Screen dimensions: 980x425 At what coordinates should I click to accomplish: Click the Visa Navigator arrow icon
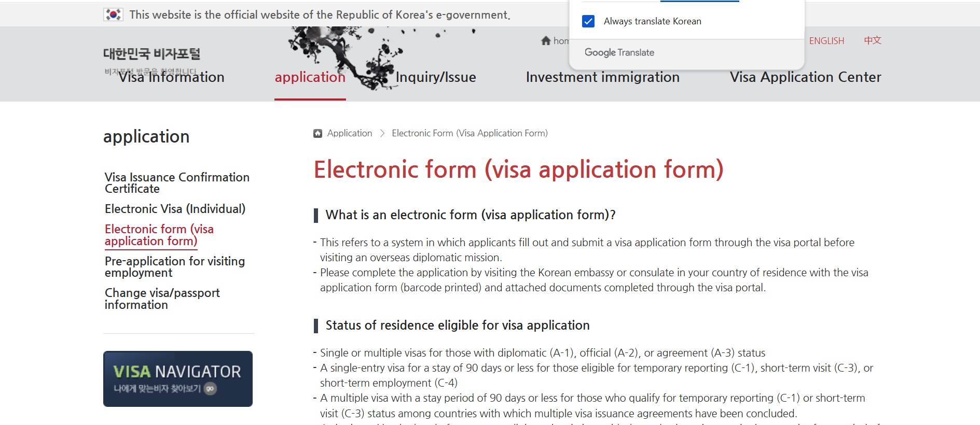[x=210, y=389]
